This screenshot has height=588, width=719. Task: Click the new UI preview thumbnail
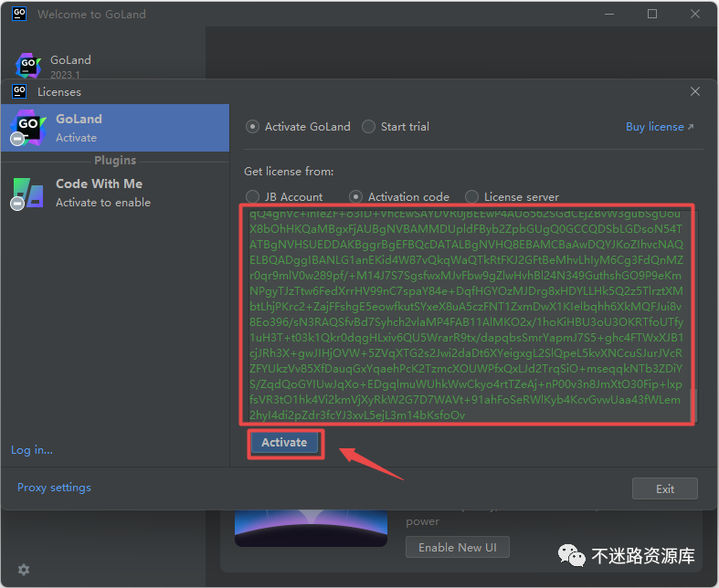(311, 529)
